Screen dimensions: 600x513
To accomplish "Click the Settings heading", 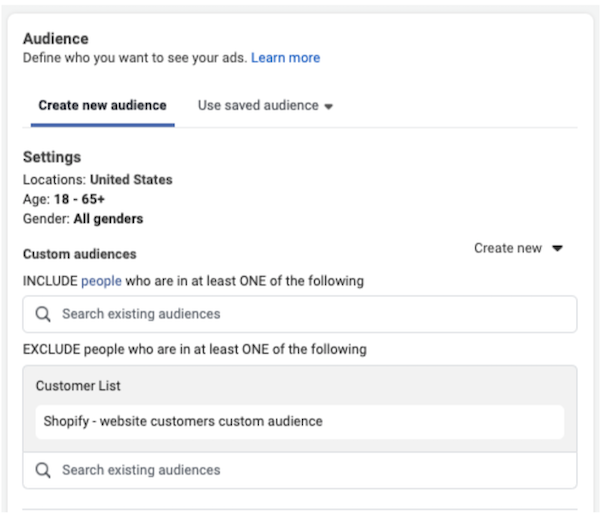I will 52,157.
